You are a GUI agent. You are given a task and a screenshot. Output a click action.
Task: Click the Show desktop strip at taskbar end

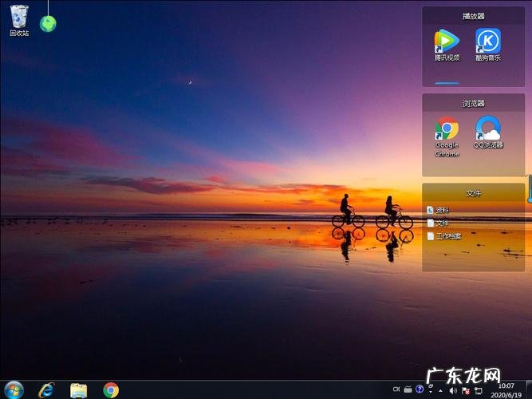[x=530, y=390]
